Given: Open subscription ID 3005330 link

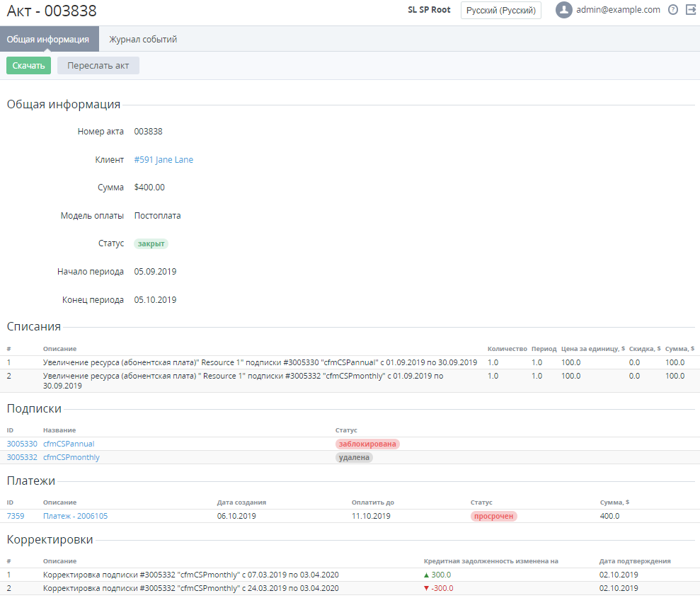Looking at the screenshot, I should pyautogui.click(x=22, y=444).
